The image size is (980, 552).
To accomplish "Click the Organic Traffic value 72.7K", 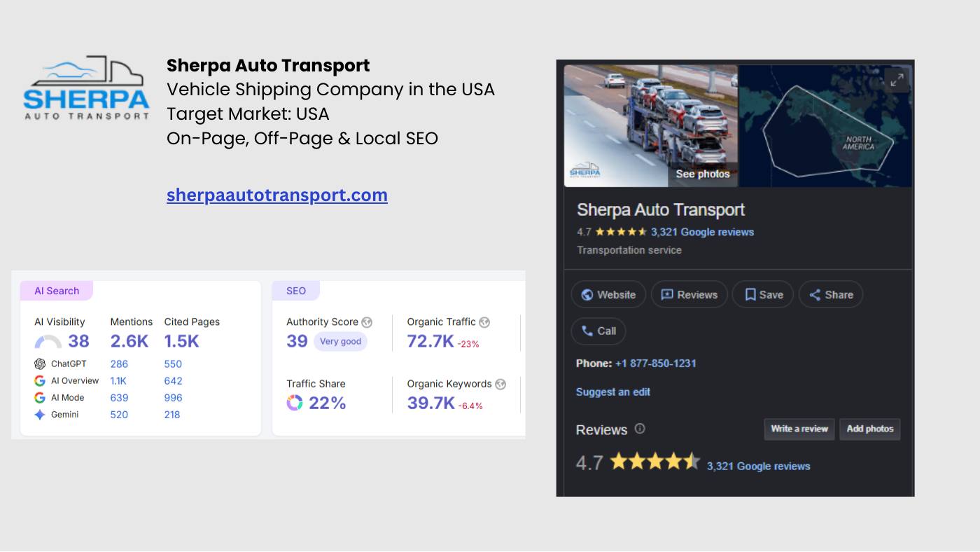I will pos(430,341).
